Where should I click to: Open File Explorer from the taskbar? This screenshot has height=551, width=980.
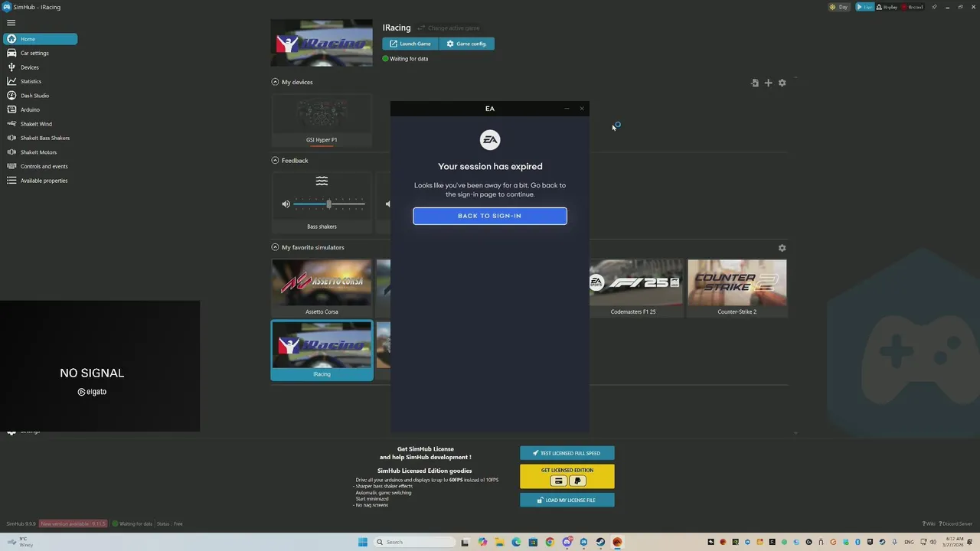tap(499, 542)
